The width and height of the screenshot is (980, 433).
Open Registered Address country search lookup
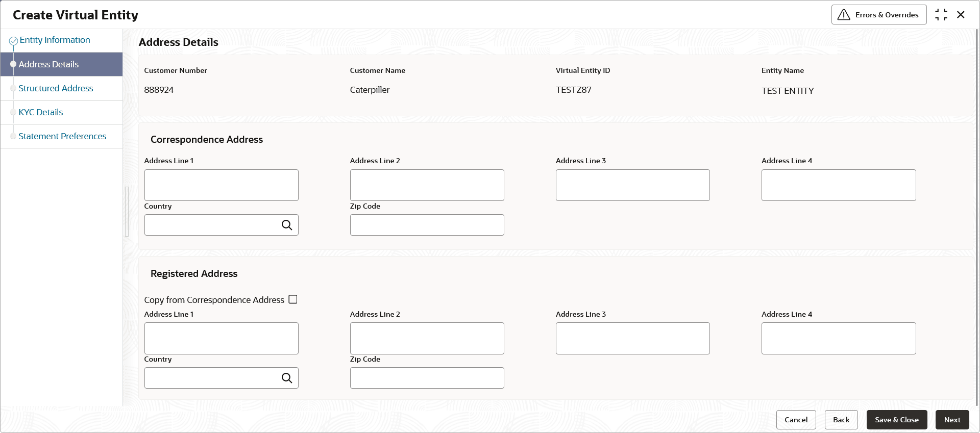click(x=287, y=378)
